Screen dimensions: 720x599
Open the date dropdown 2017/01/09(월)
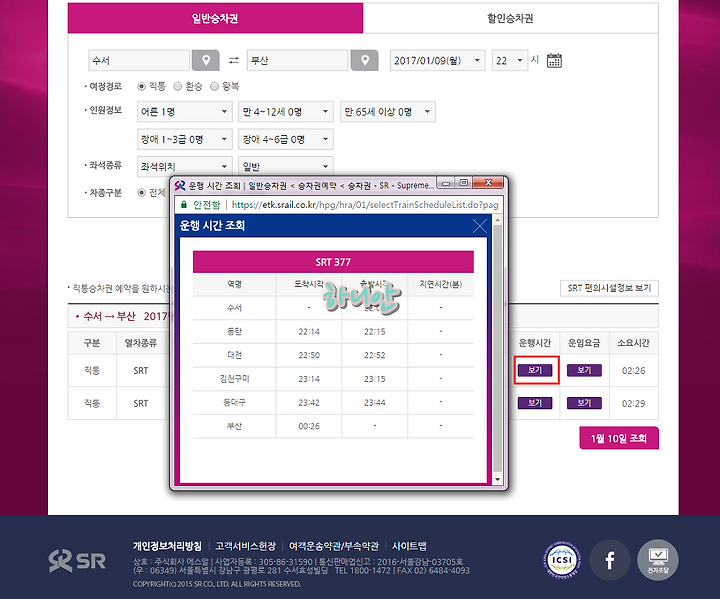click(437, 61)
